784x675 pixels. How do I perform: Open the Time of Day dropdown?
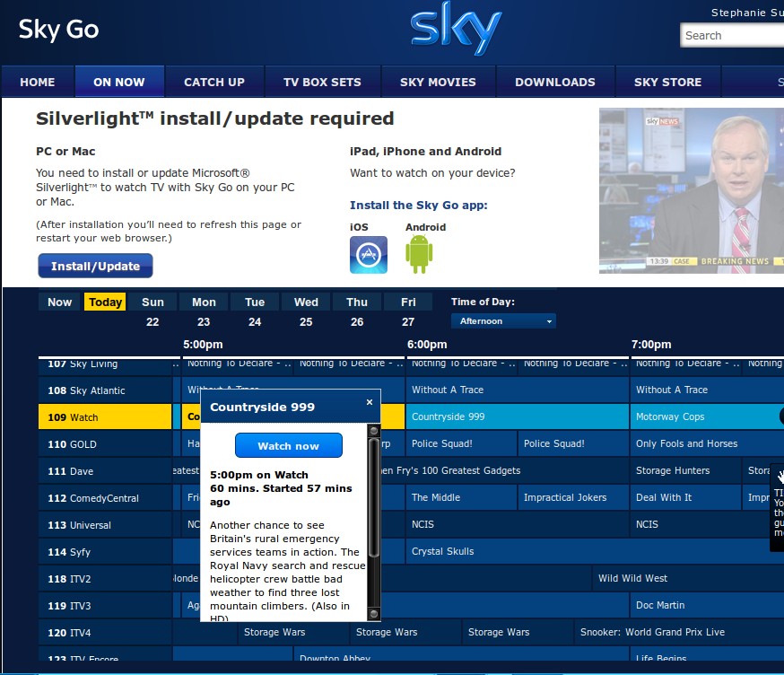502,321
